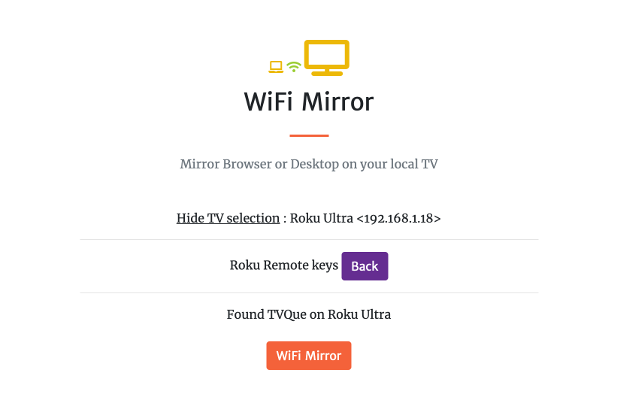Screen dimensions: 640x400
Task: Click the small yellow laptop icon
Action: pos(276,67)
